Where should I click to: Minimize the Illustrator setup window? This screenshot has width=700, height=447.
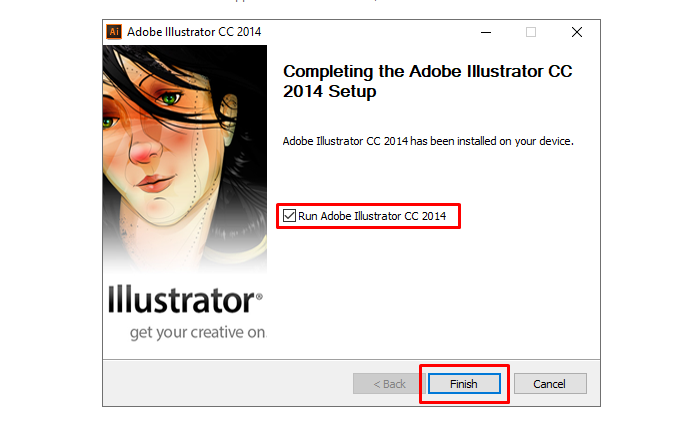(485, 32)
